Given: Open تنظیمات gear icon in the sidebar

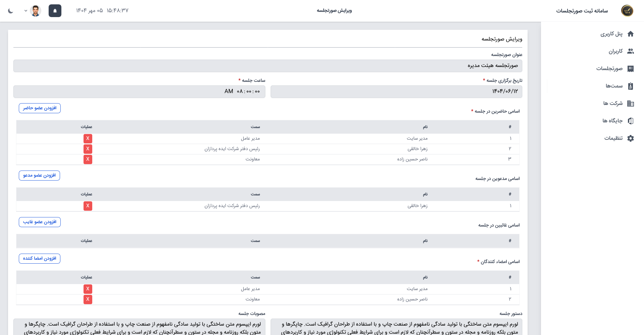Looking at the screenshot, I should point(630,138).
